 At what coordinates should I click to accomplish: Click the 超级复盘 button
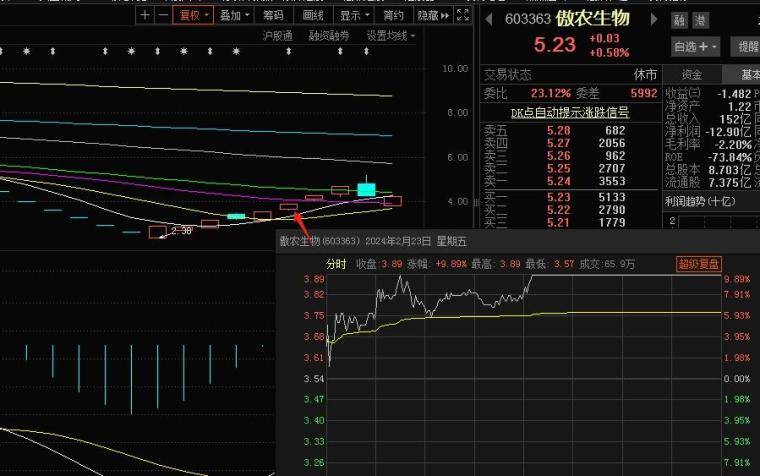click(x=698, y=264)
